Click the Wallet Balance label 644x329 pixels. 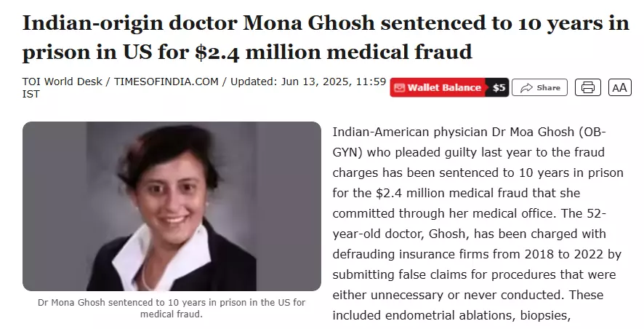(444, 87)
